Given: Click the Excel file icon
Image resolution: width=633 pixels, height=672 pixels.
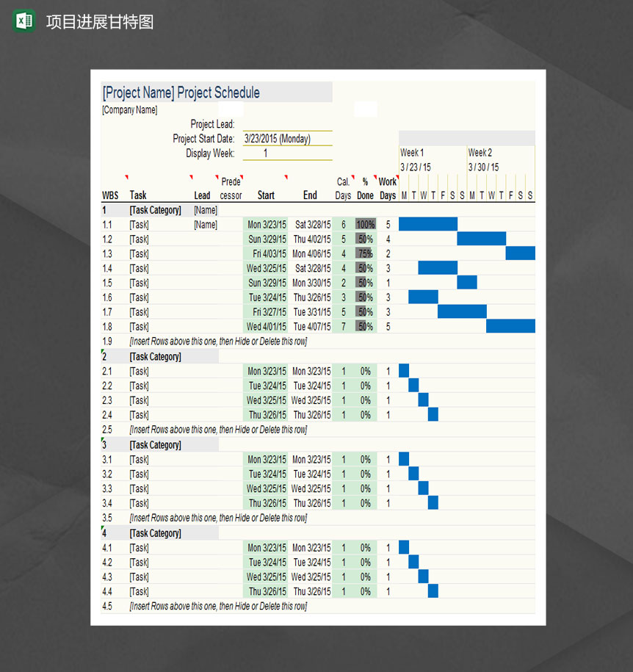Looking at the screenshot, I should click(x=24, y=21).
